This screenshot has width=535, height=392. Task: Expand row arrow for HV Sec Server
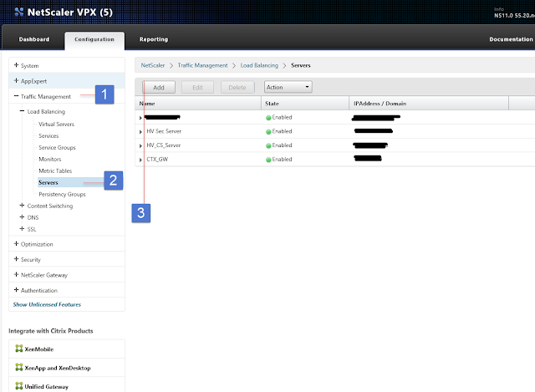click(x=140, y=132)
